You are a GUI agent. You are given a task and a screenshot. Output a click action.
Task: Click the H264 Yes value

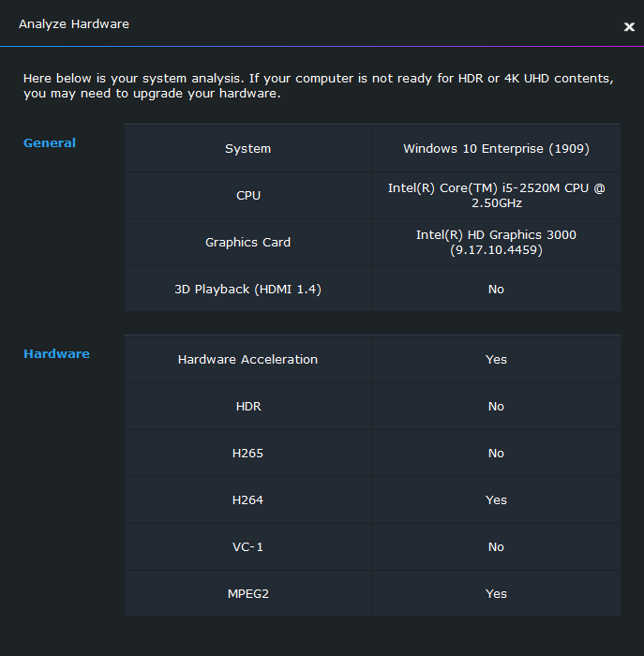pos(496,500)
